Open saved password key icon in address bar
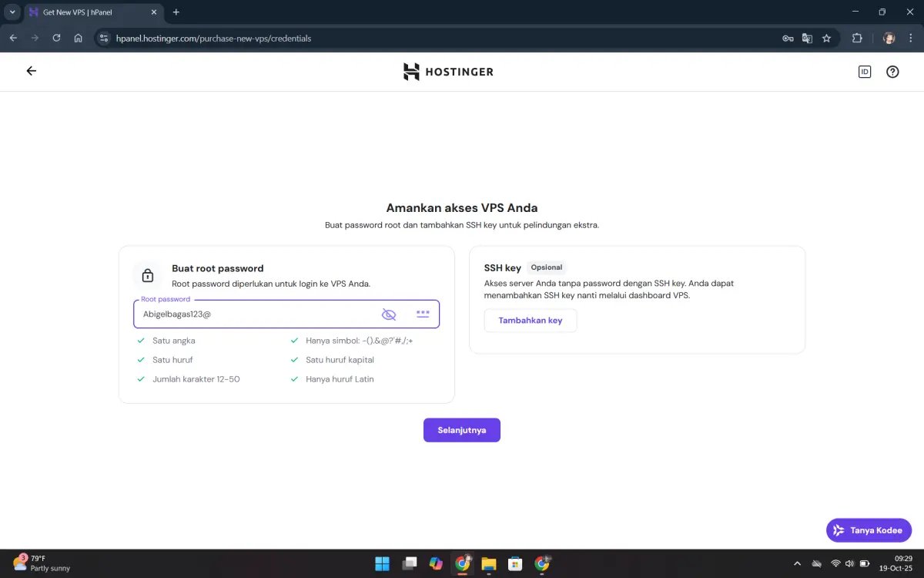Viewport: 924px width, 578px height. (788, 38)
